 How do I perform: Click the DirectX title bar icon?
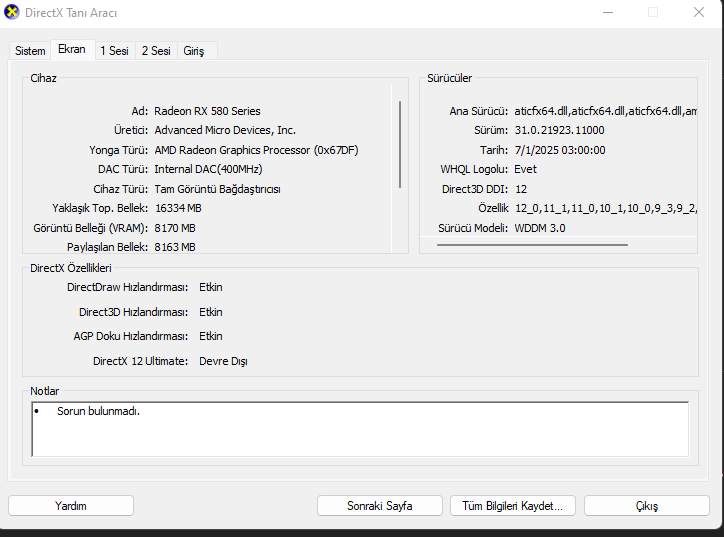click(12, 12)
